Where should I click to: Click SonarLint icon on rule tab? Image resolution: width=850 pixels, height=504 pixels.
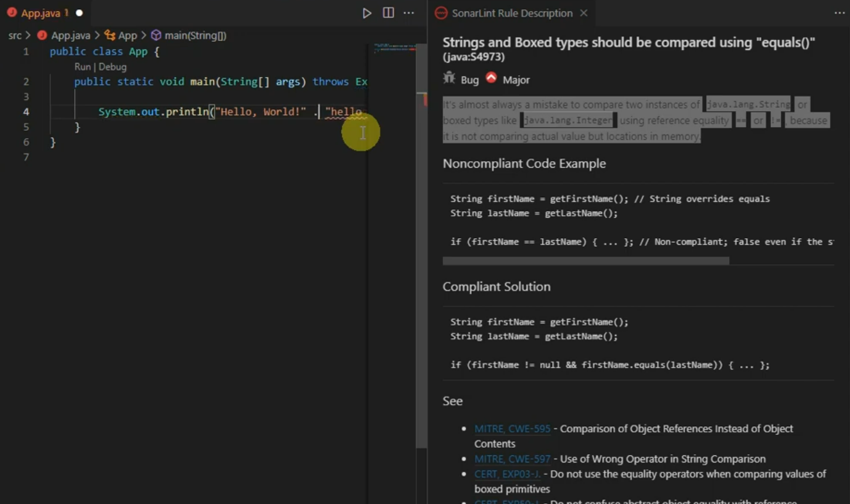coord(440,13)
